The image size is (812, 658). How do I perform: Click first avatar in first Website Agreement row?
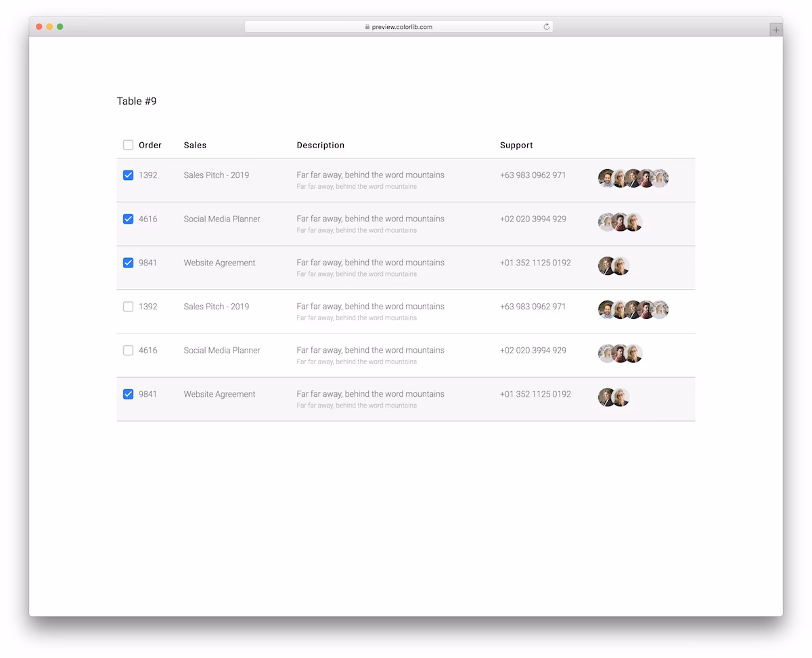click(606, 266)
